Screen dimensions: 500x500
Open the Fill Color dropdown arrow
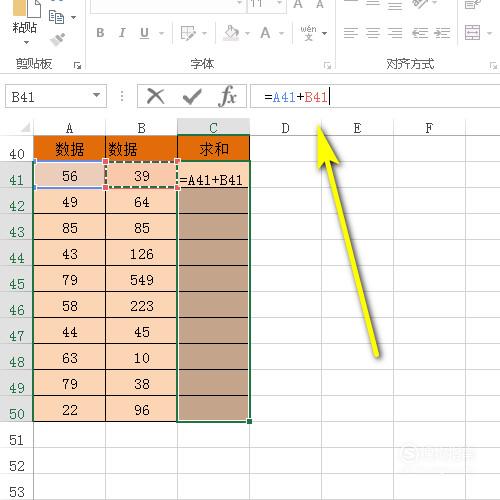click(x=247, y=33)
